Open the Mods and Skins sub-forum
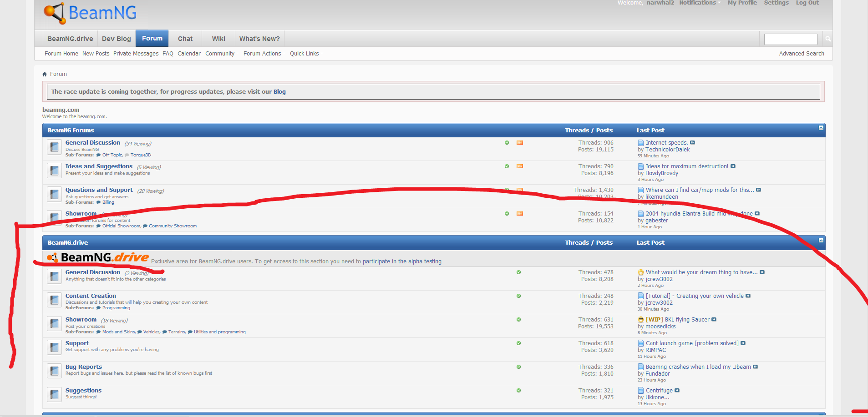868x417 pixels. [x=119, y=332]
